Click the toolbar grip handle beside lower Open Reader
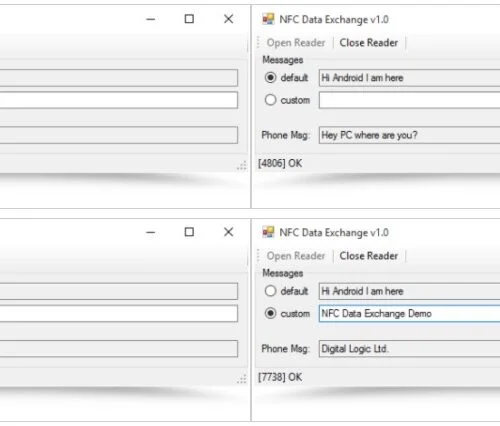 258,256
